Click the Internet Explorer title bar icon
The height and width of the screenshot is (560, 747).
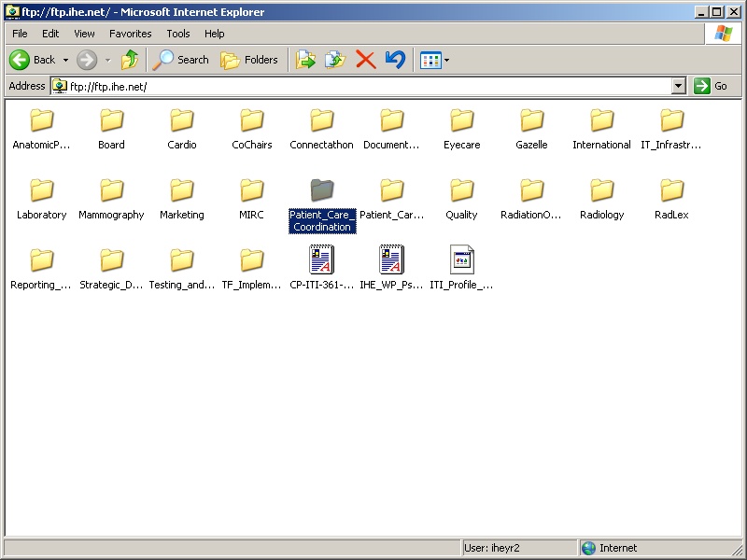[12, 12]
